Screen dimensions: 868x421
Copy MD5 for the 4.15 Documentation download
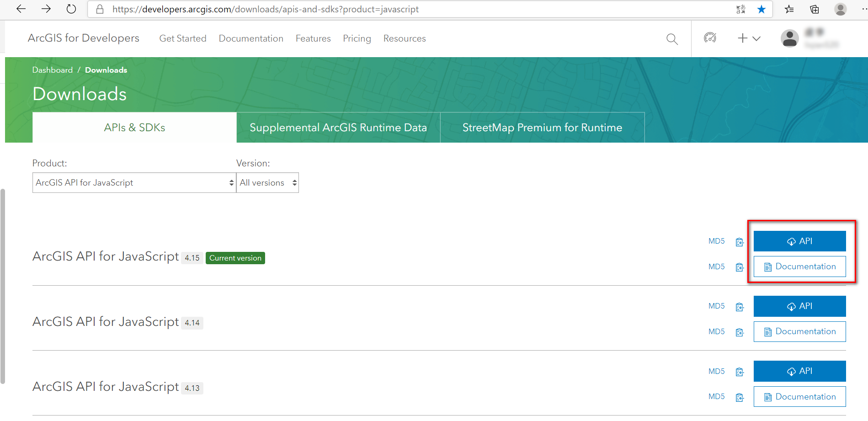740,267
